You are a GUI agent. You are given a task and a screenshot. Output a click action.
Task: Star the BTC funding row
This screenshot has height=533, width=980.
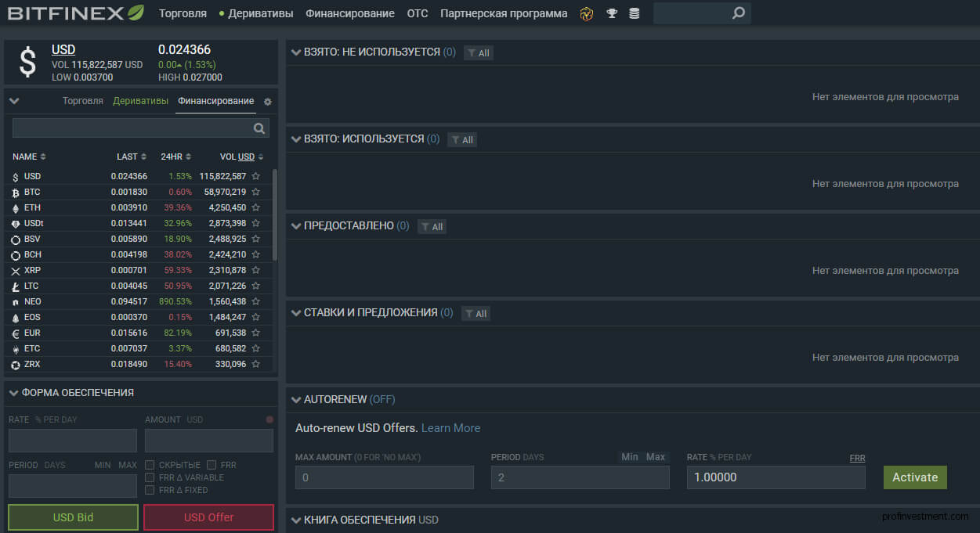pos(256,192)
